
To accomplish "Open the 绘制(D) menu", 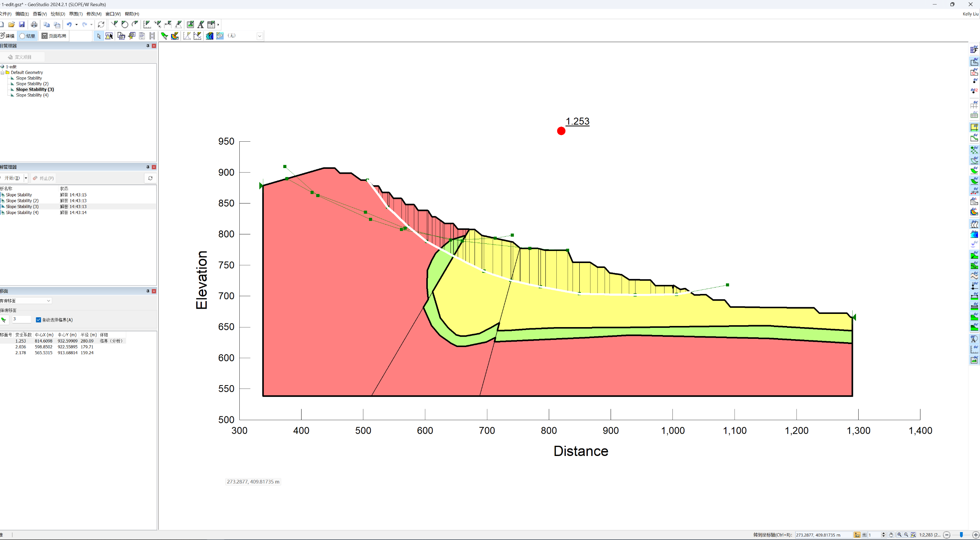I will pos(58,14).
